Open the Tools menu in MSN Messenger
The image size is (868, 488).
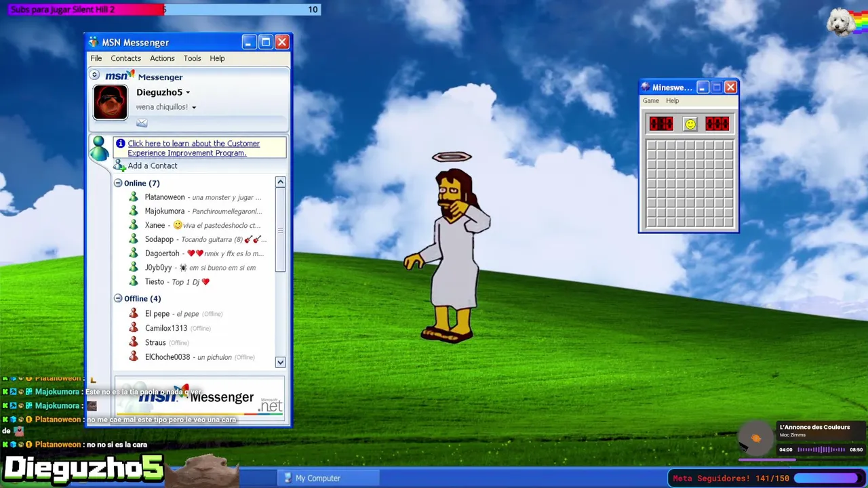pyautogui.click(x=193, y=58)
